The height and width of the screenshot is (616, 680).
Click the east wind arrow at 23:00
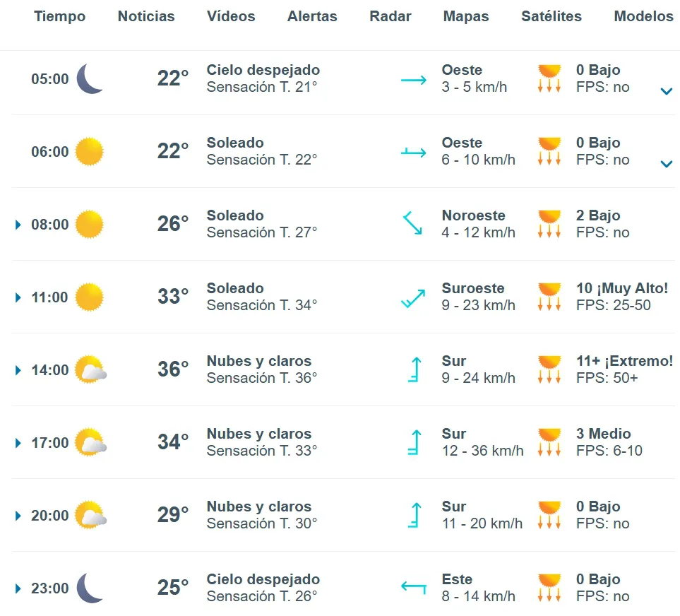[414, 587]
